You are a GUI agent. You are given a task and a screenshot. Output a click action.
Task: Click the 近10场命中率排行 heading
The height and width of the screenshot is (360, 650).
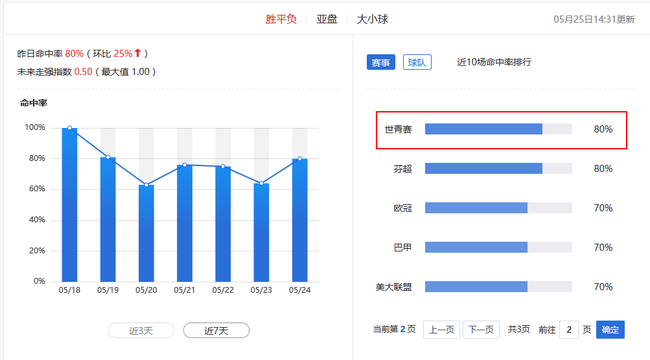point(494,62)
